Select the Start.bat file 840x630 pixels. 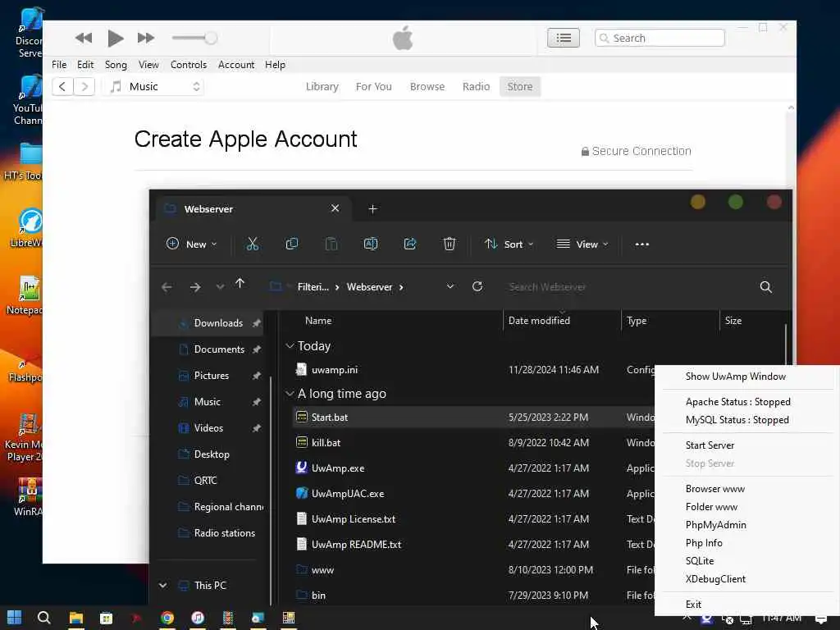coord(330,418)
